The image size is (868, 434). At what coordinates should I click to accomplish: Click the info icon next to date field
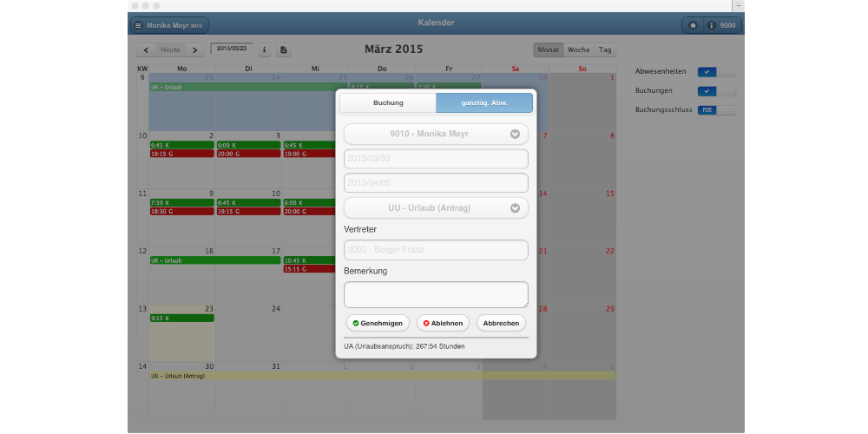pos(265,50)
